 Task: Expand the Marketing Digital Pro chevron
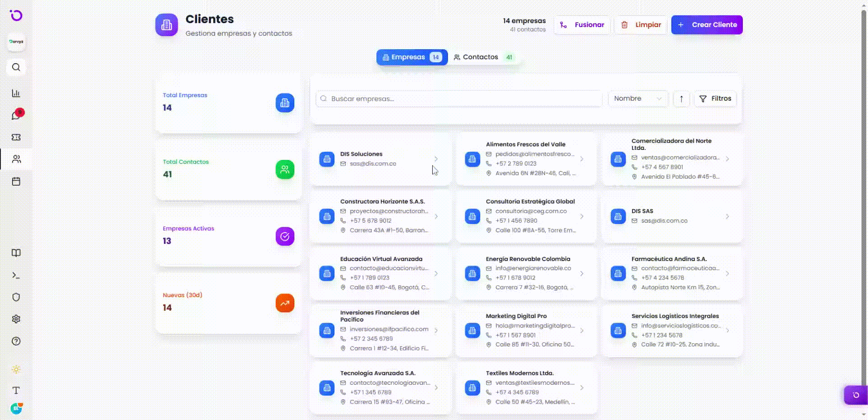[x=582, y=331]
